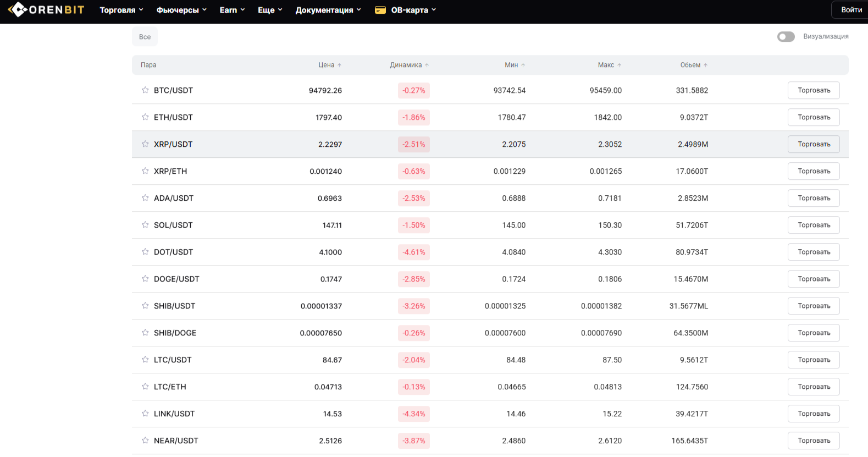Click the 0.00001325 min value
This screenshot has width=868, height=457.
pos(505,306)
